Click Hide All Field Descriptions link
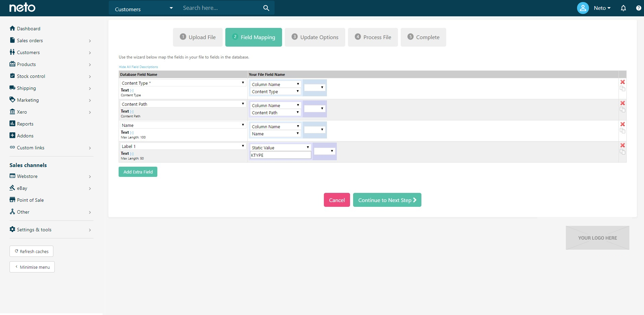 [x=138, y=67]
